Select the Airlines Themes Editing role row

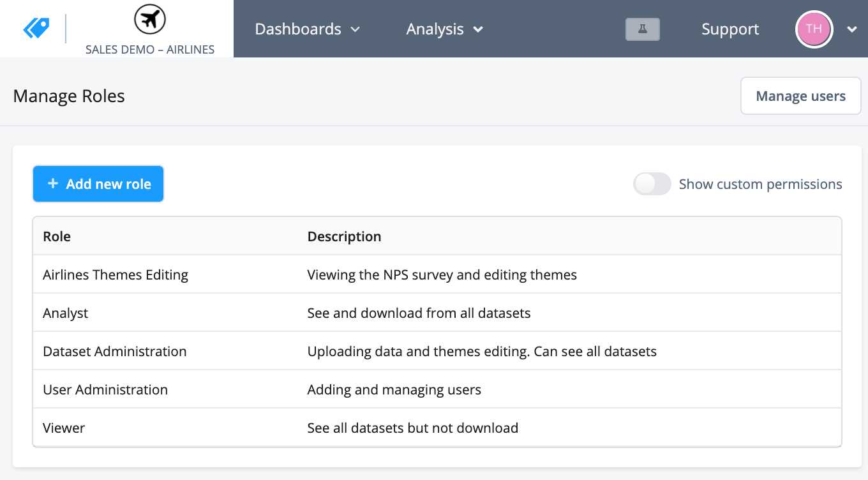pos(116,274)
